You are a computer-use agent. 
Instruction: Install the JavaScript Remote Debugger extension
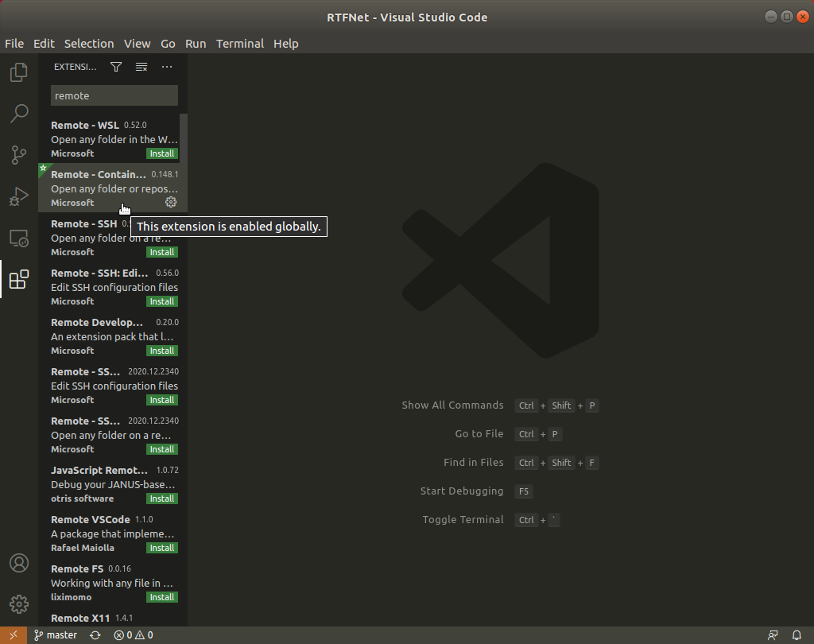162,499
